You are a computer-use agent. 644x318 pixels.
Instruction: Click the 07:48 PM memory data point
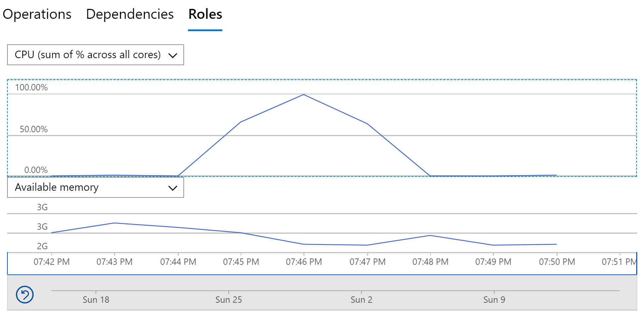pyautogui.click(x=430, y=235)
